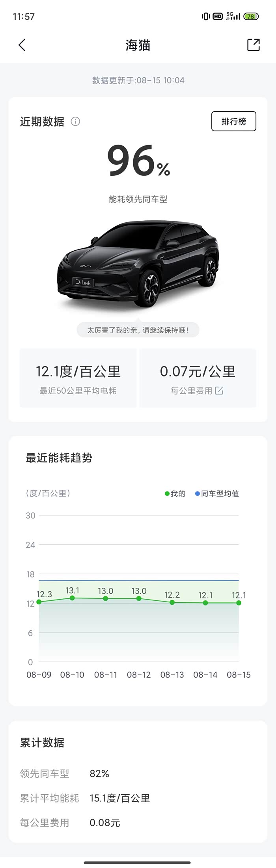
Task: Tap the battery indicator in status bar
Action: (251, 17)
